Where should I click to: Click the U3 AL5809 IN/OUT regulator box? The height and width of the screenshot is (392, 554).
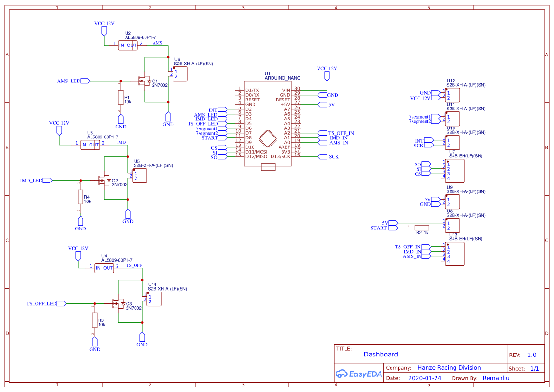click(x=90, y=145)
